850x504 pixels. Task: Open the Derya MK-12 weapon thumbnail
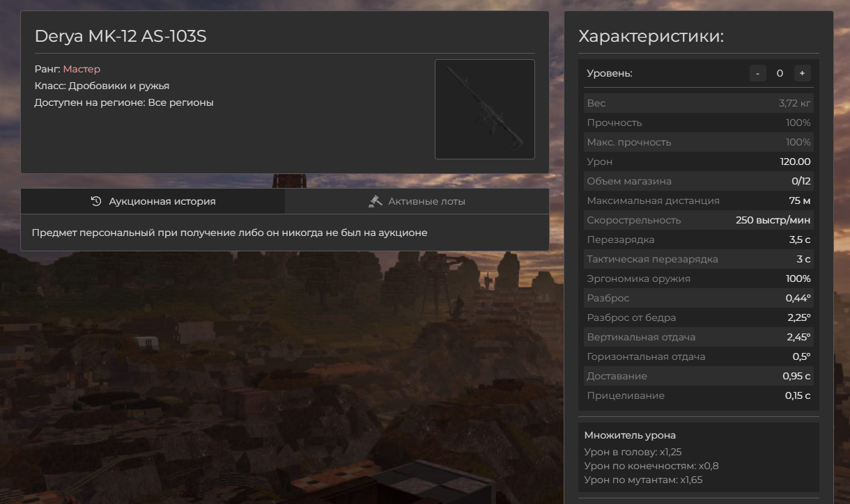[484, 109]
